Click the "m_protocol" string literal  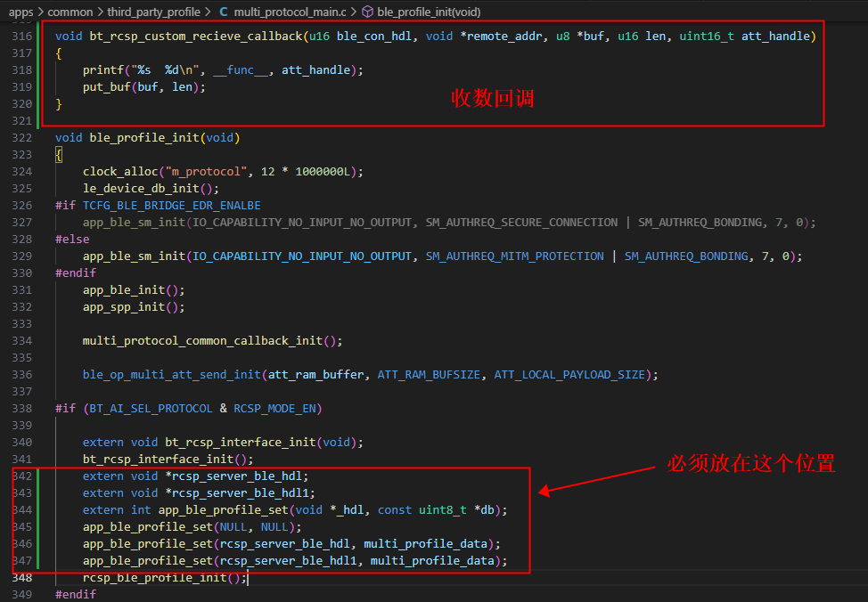point(206,172)
